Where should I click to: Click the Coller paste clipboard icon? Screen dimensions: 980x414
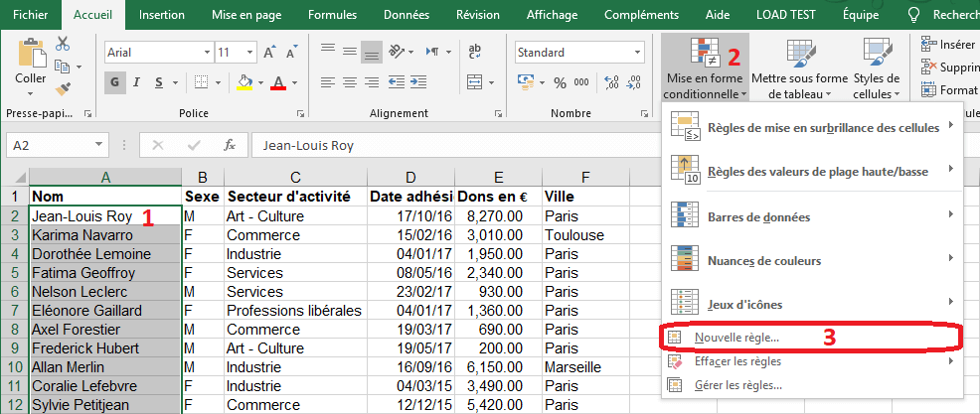(31, 52)
